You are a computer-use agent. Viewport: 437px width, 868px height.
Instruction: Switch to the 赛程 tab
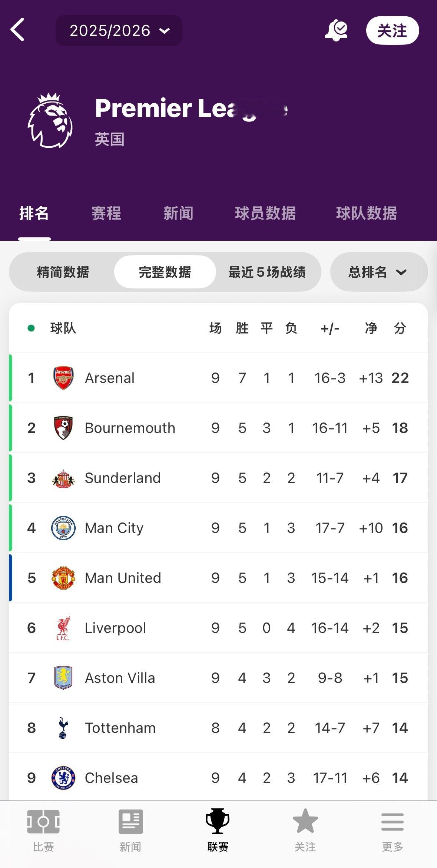coord(106,214)
